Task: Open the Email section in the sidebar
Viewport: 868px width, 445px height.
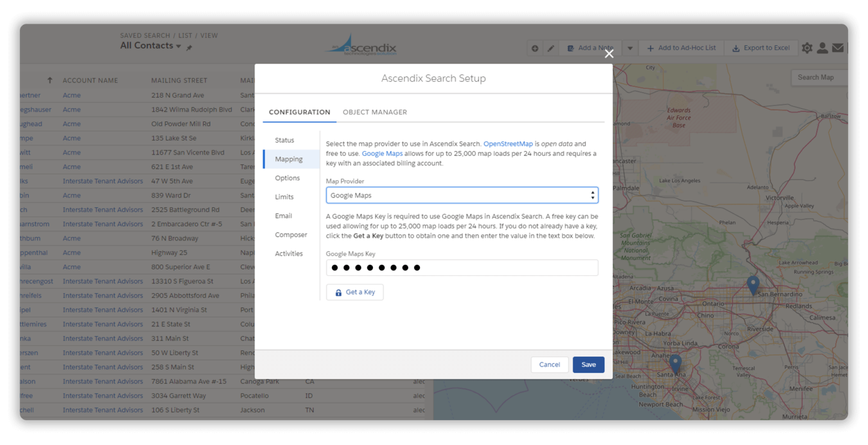Action: pos(283,216)
